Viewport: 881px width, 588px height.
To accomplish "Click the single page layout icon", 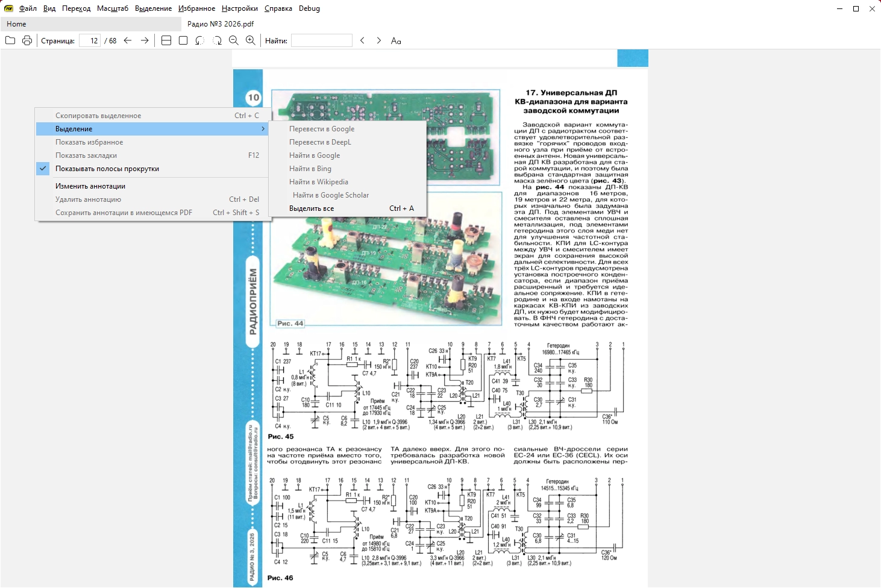I will pos(183,40).
